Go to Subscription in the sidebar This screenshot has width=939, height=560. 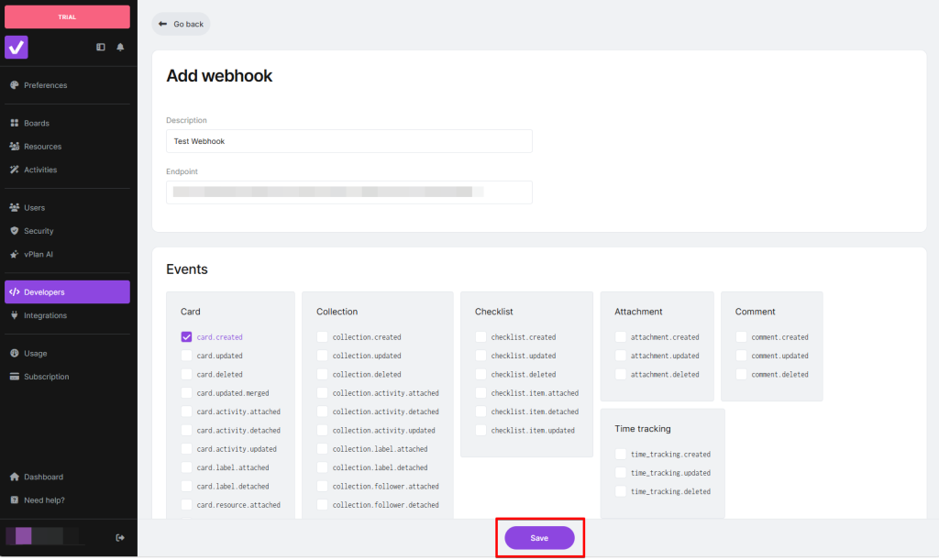tap(46, 377)
